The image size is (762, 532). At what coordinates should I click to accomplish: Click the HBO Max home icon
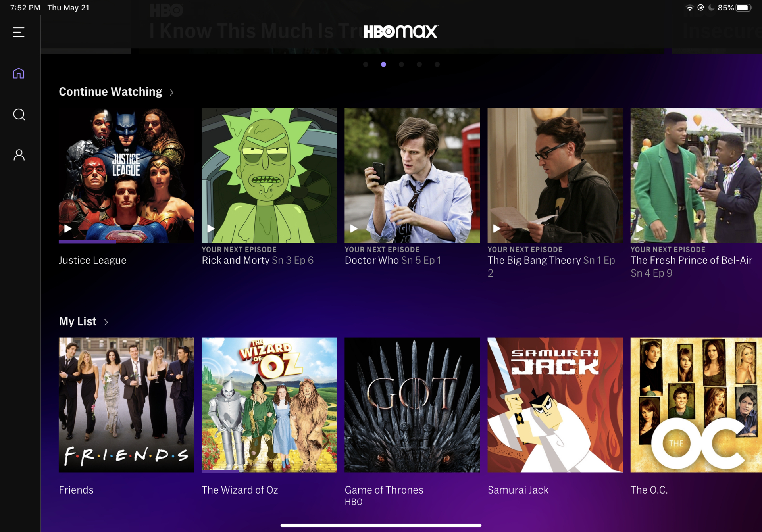point(19,73)
